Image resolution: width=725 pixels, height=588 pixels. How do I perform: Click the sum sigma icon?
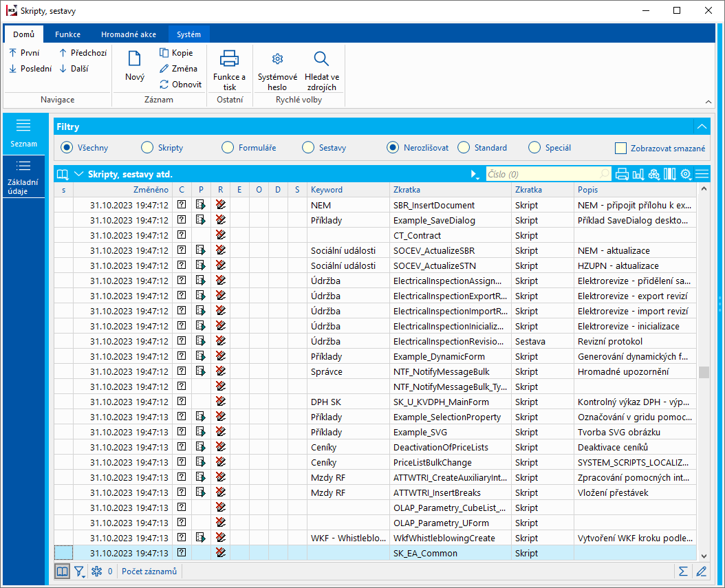pos(683,571)
